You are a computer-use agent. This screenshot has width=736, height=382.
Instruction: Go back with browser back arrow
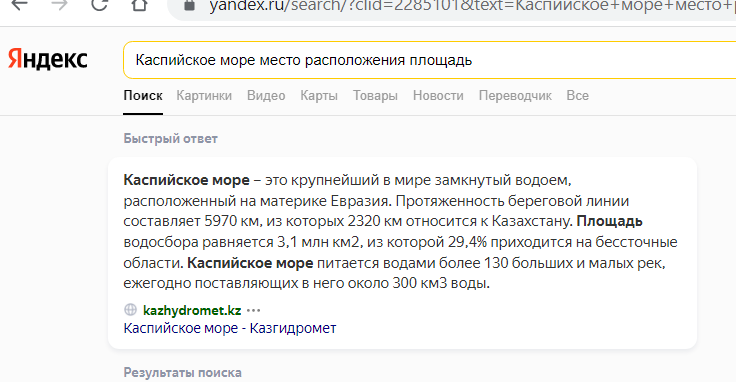pyautogui.click(x=20, y=4)
